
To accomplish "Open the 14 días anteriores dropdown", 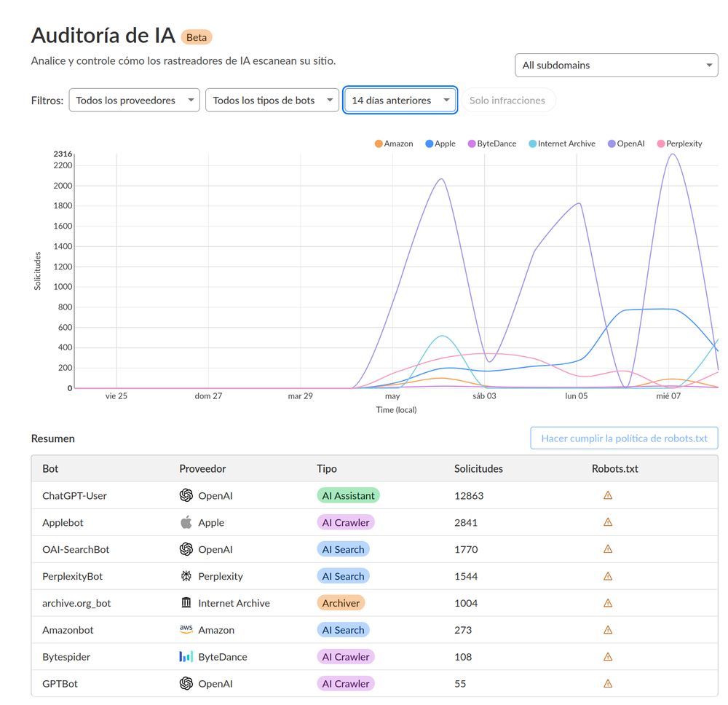I will coord(400,101).
